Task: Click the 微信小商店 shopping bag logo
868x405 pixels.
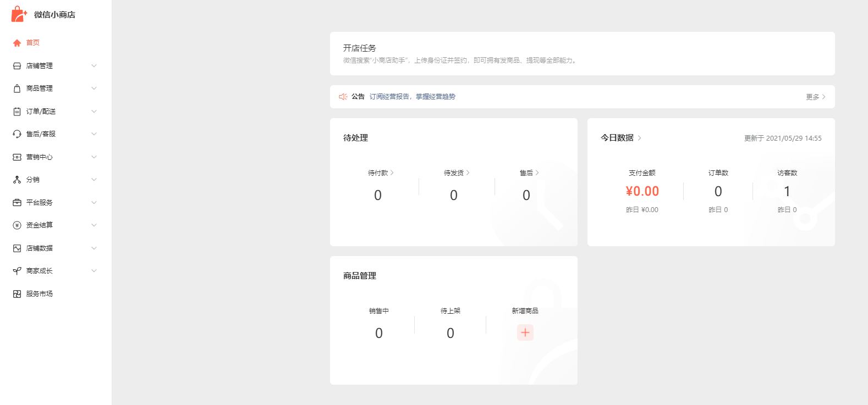Action: 19,14
